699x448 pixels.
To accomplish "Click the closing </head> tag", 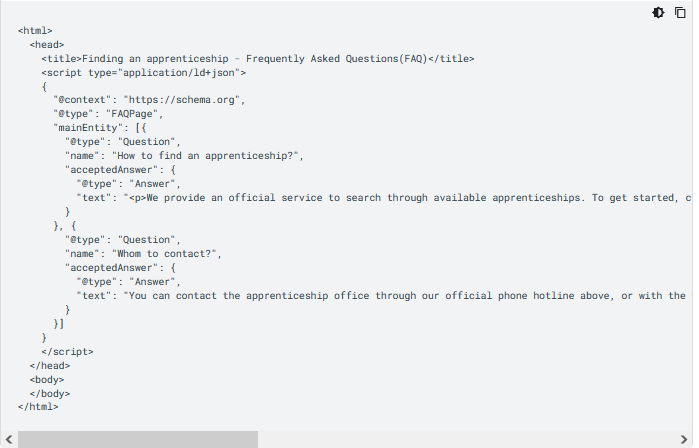I will pos(50,366).
